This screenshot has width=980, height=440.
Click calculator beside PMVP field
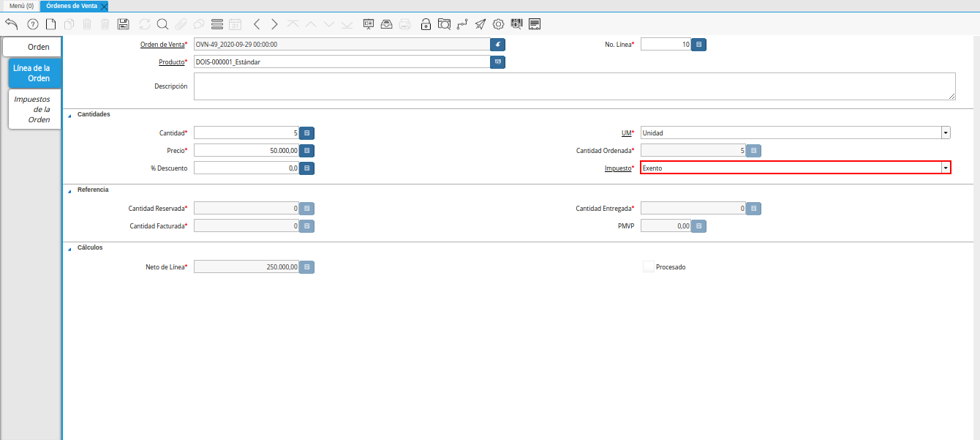coord(699,226)
